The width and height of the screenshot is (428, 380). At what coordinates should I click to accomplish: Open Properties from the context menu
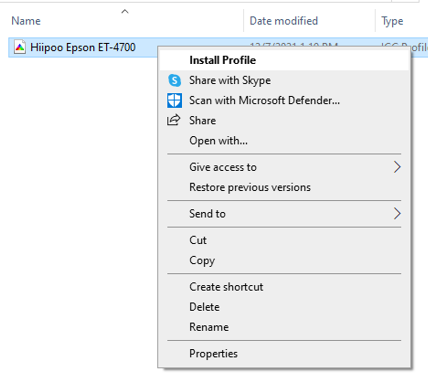[284, 354]
